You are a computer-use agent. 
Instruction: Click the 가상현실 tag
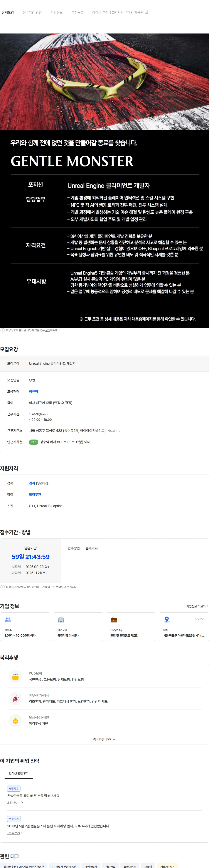click(110, 866)
